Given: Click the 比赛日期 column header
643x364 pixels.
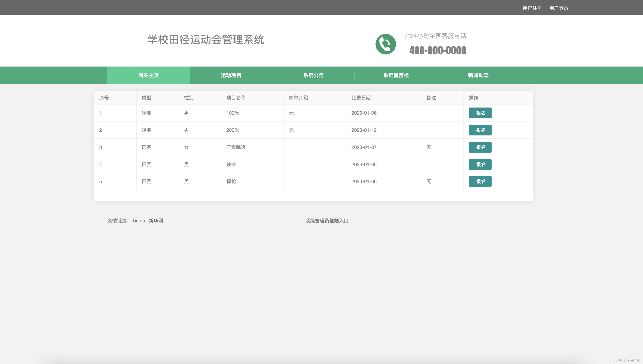Looking at the screenshot, I should tap(361, 98).
